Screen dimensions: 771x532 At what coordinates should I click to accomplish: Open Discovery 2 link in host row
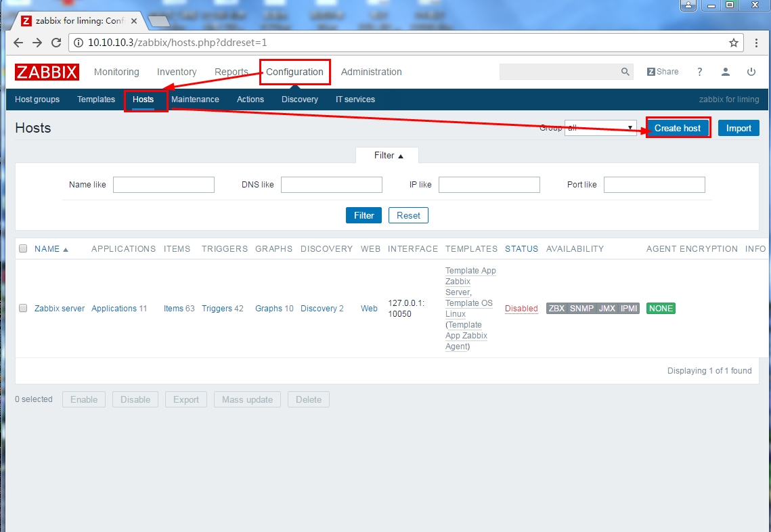(319, 308)
